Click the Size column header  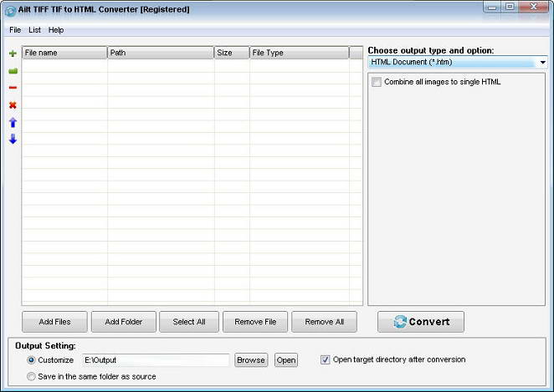coord(232,53)
